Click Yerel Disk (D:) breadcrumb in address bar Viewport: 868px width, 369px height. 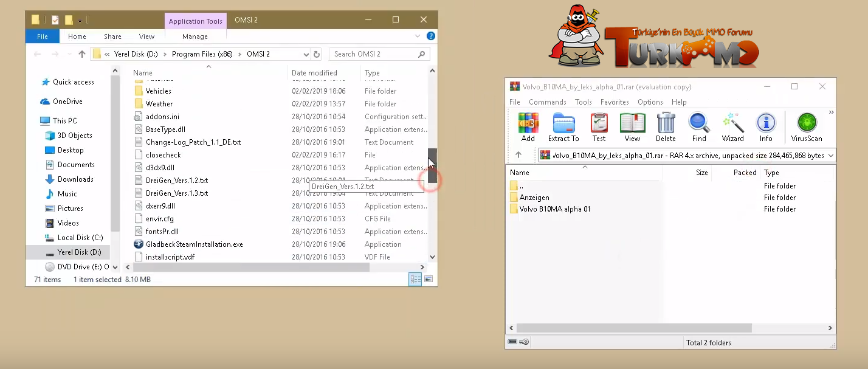coord(136,54)
